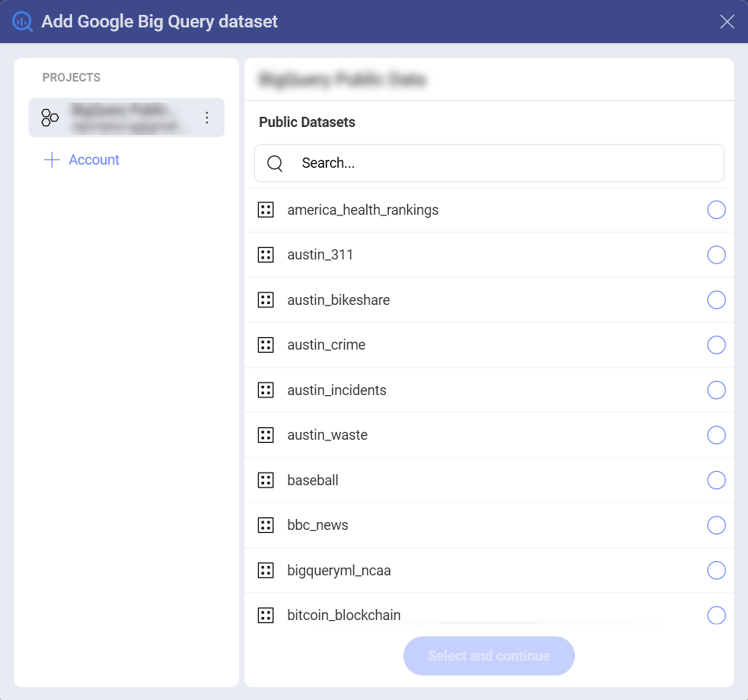This screenshot has height=700, width=748.
Task: Click the bigqueryml_ncaa dataset name
Action: tap(340, 571)
